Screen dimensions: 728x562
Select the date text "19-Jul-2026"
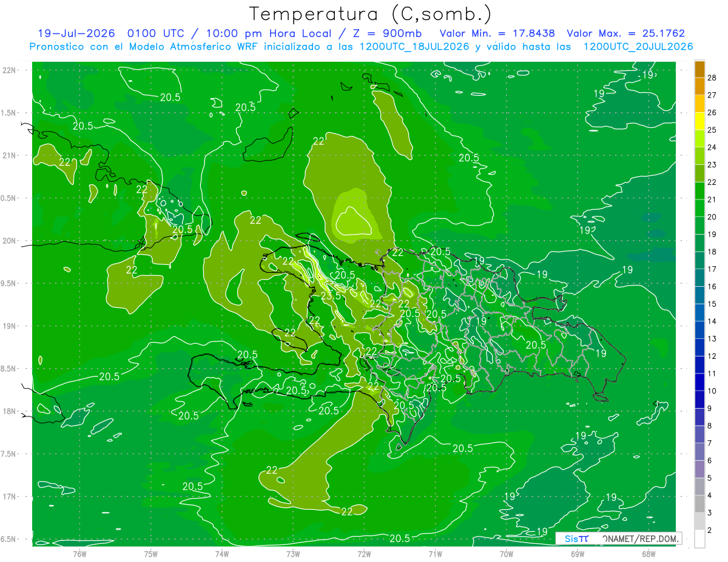[x=76, y=33]
